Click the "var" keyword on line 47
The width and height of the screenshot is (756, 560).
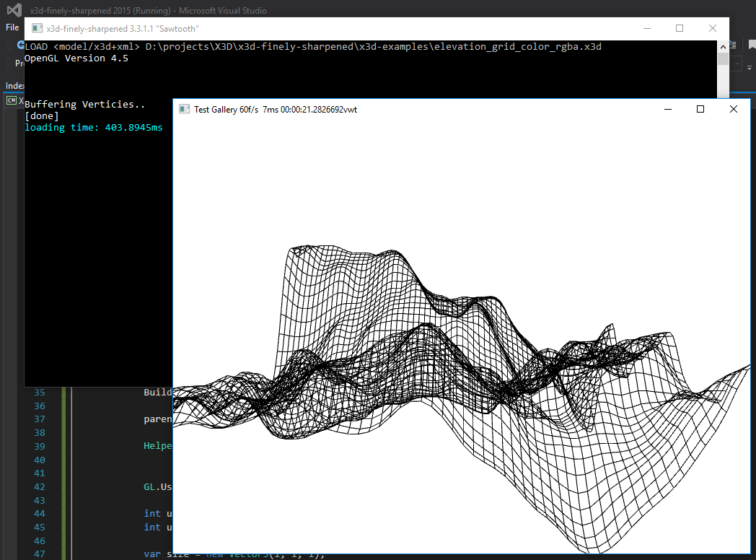pyautogui.click(x=152, y=554)
